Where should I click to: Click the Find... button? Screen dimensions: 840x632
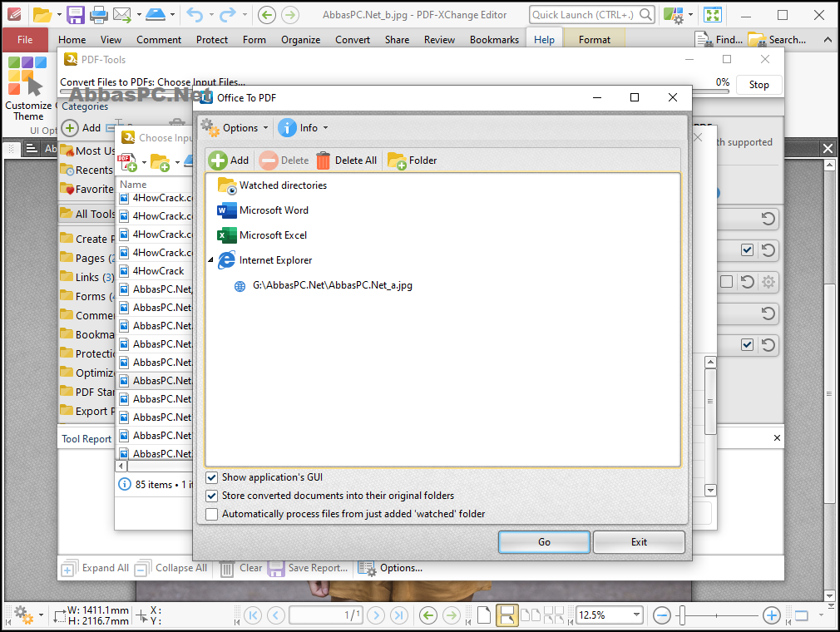[719, 40]
